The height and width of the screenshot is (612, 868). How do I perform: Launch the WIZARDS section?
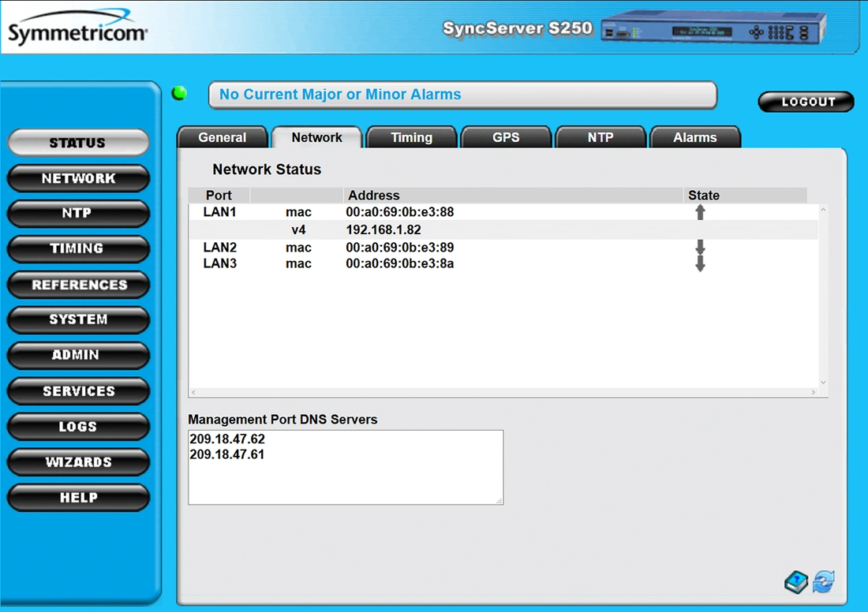[x=78, y=462]
